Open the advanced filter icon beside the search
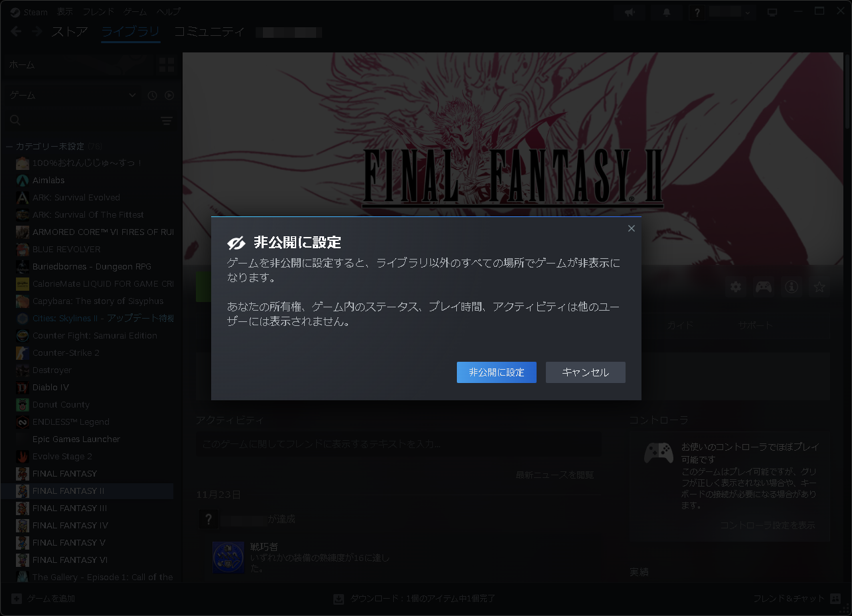852x616 pixels. coord(167,121)
